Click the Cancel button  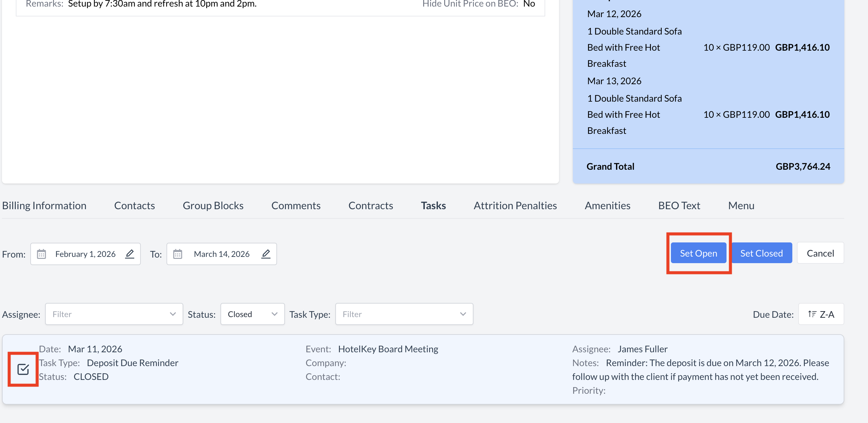(820, 253)
